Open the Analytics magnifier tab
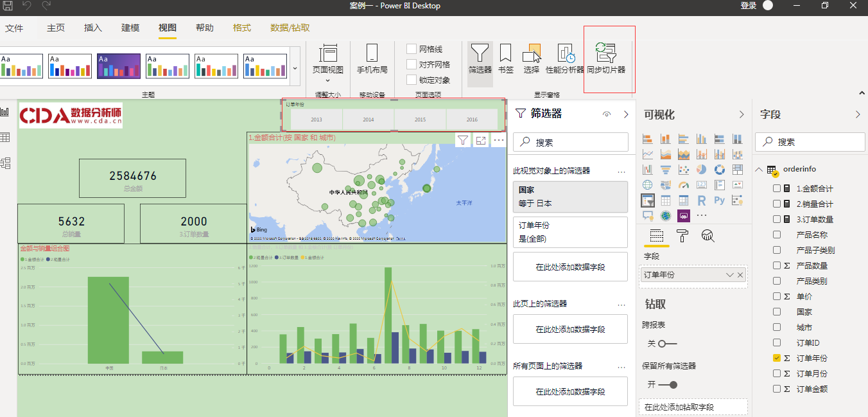The width and height of the screenshot is (868, 417). [x=708, y=235]
